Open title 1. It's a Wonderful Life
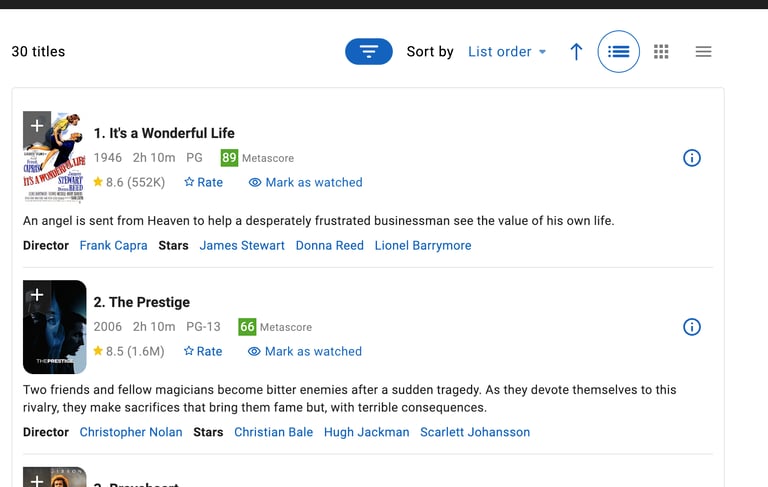Screen dimensions: 768x487 click(164, 133)
